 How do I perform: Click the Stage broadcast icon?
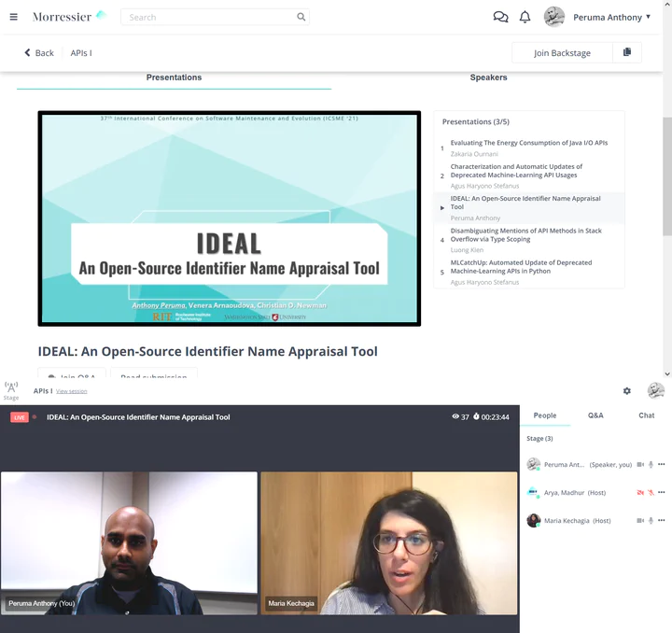coord(11,388)
